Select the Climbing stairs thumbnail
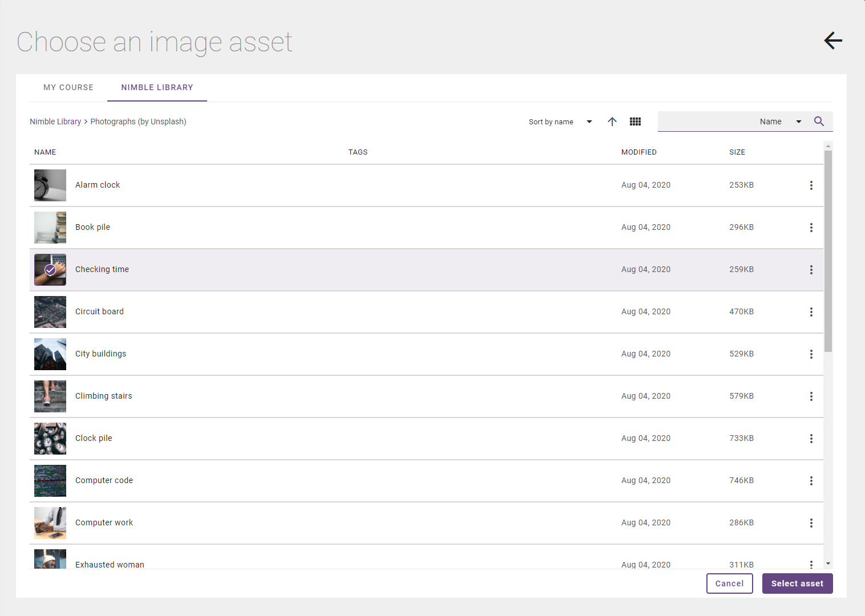Image resolution: width=865 pixels, height=616 pixels. coord(50,396)
